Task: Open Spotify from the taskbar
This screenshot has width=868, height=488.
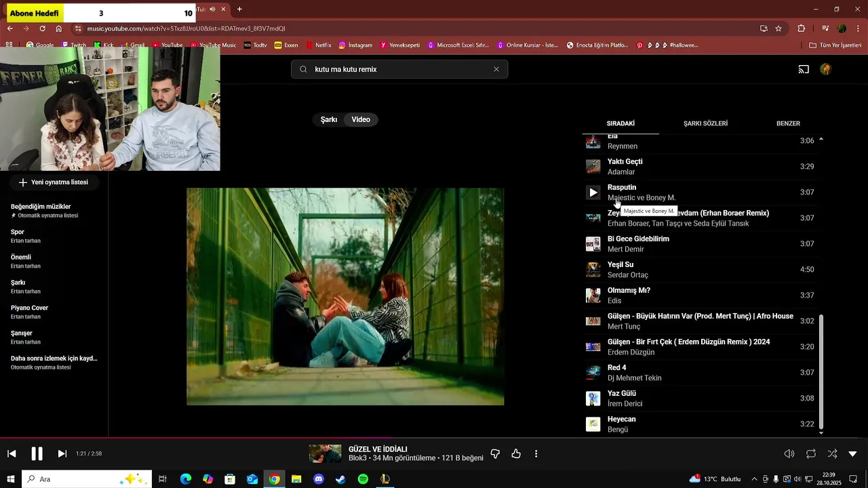Action: click(x=363, y=479)
